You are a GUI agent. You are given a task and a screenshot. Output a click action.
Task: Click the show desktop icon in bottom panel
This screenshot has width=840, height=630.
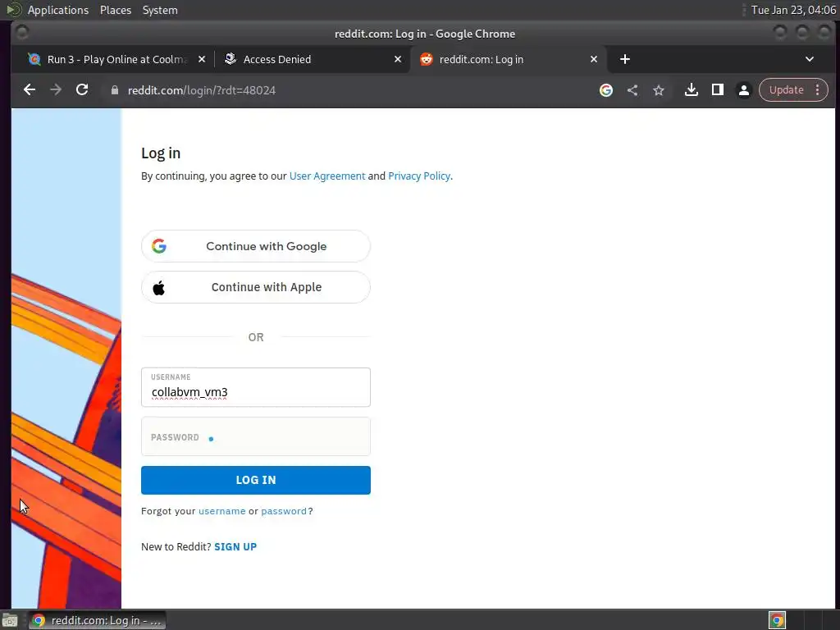(10, 621)
